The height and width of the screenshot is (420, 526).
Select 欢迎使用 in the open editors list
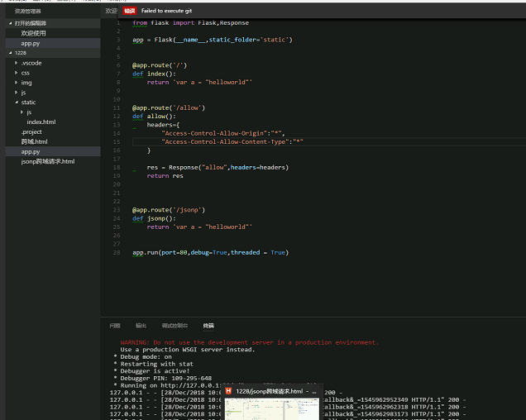pos(35,33)
